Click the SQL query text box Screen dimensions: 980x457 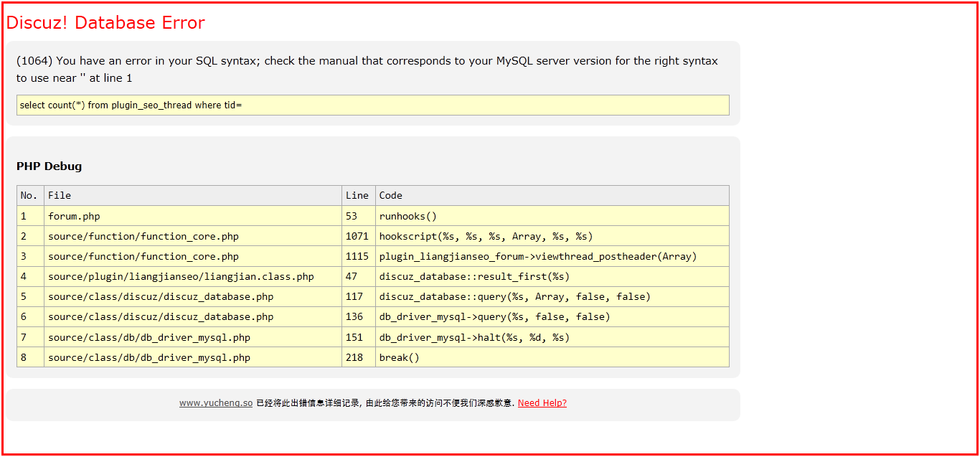[x=372, y=105]
